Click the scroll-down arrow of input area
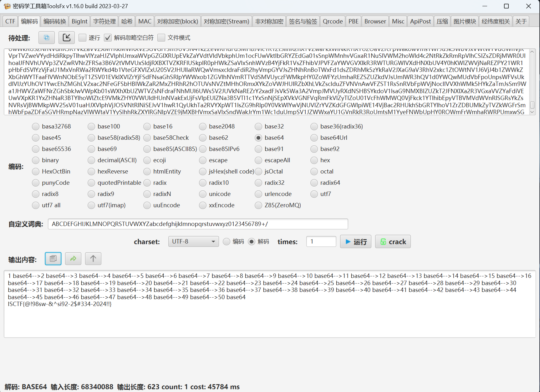Viewport: 540px width, 392px height. coord(532,112)
